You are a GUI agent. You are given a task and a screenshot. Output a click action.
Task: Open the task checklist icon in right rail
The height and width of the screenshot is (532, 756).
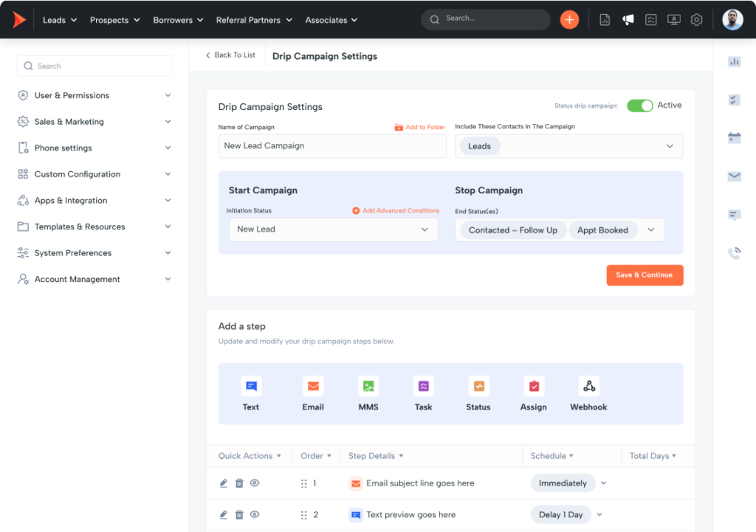[735, 100]
